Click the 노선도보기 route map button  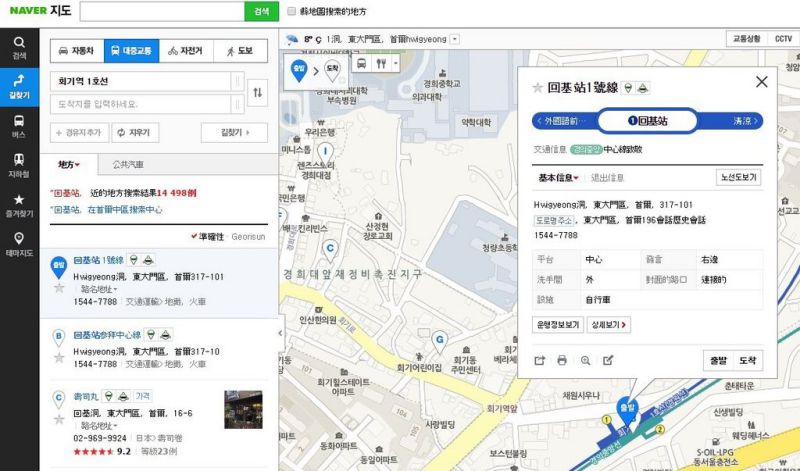click(x=738, y=178)
